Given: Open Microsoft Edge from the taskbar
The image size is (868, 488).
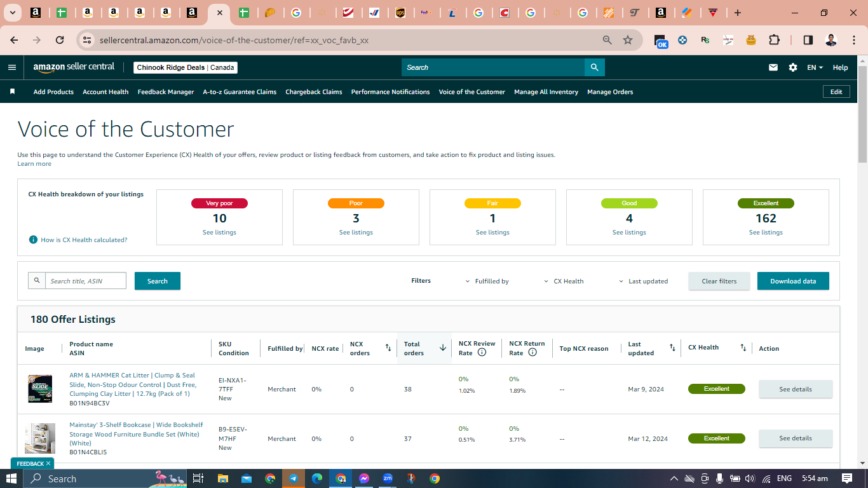Looking at the screenshot, I should [x=317, y=478].
